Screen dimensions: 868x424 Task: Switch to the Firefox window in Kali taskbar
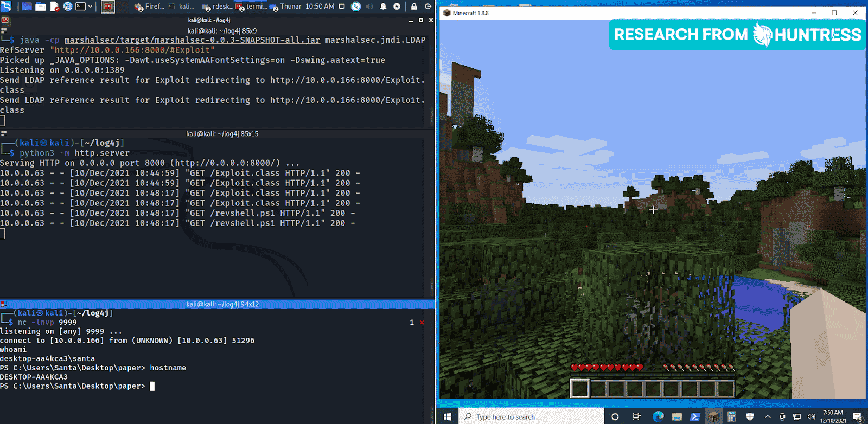coord(149,7)
